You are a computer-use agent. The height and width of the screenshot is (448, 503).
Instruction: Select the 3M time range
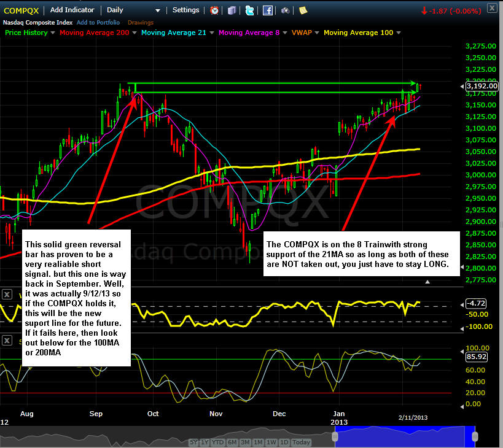pos(245,442)
